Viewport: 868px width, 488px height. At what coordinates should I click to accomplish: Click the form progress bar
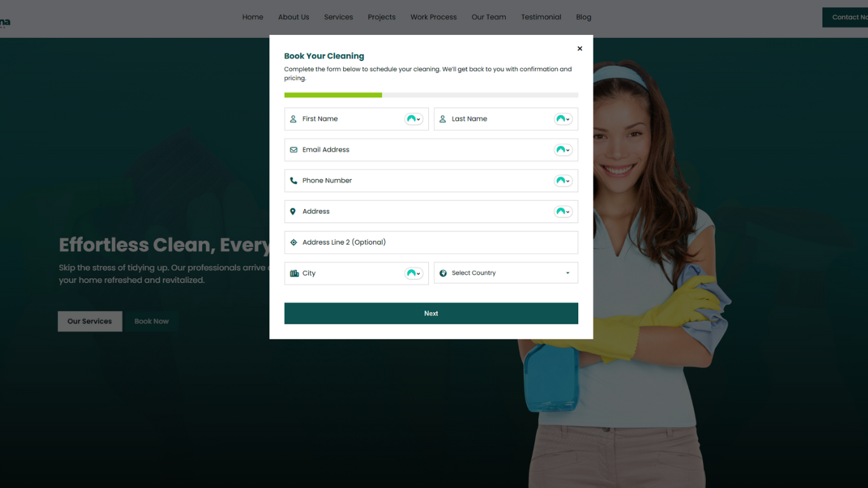[431, 95]
